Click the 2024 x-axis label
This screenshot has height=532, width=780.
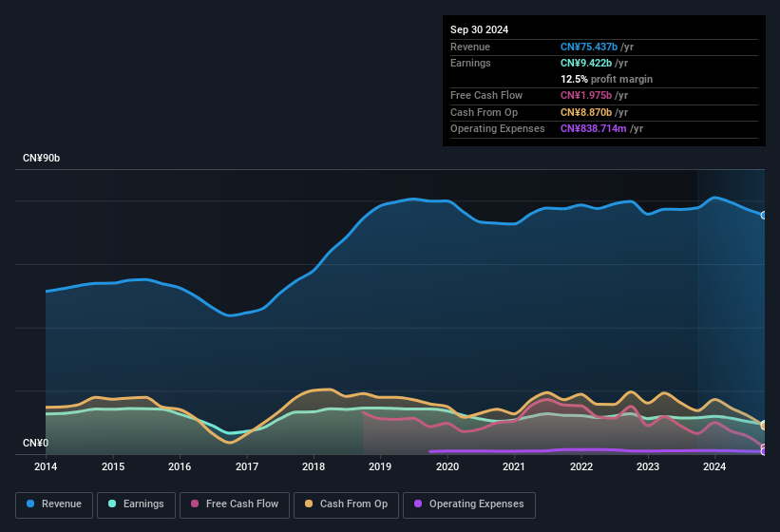point(714,466)
